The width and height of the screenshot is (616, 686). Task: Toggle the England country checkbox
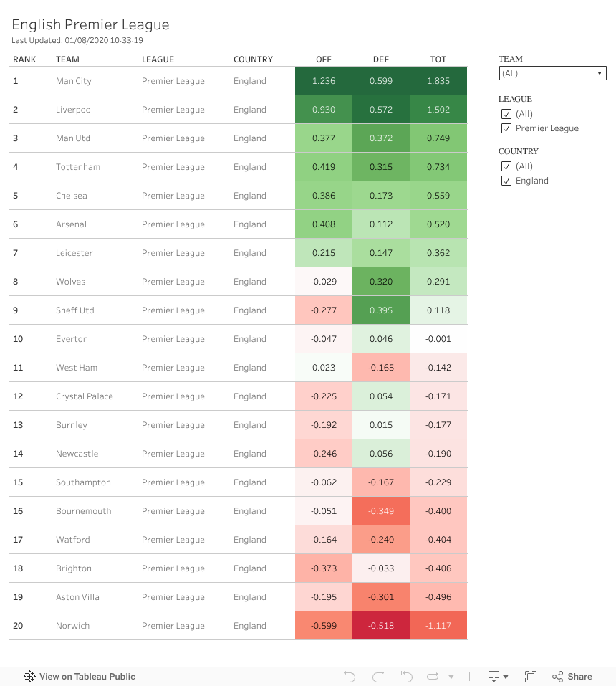pyautogui.click(x=506, y=181)
